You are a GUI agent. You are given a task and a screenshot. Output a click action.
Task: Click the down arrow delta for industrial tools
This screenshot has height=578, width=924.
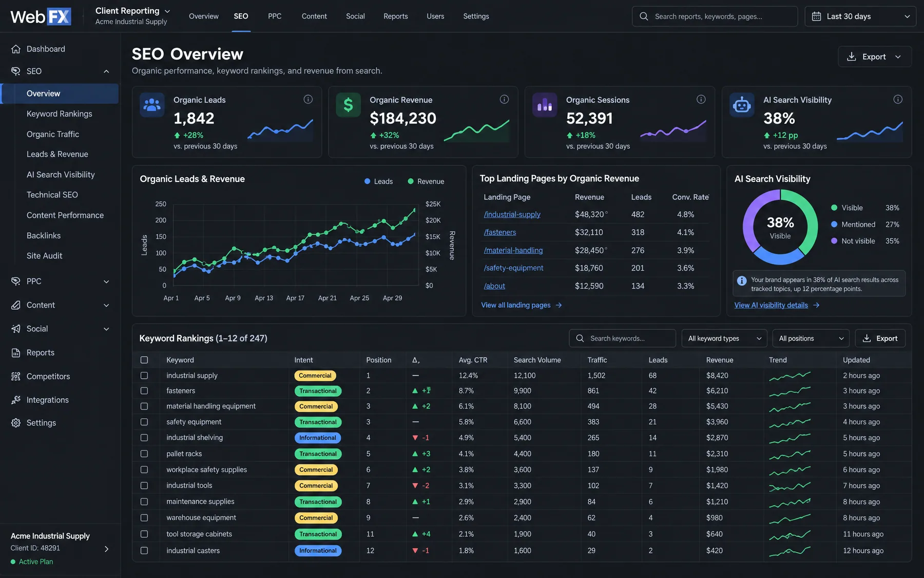[415, 486]
